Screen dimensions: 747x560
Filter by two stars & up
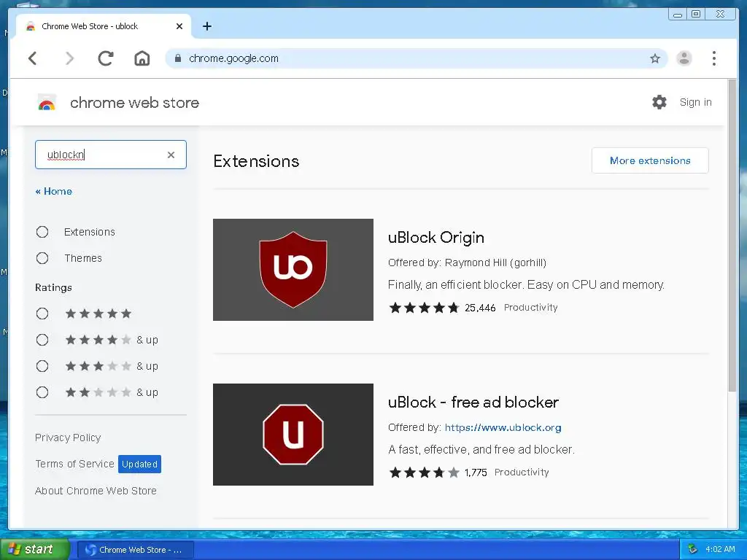42,392
